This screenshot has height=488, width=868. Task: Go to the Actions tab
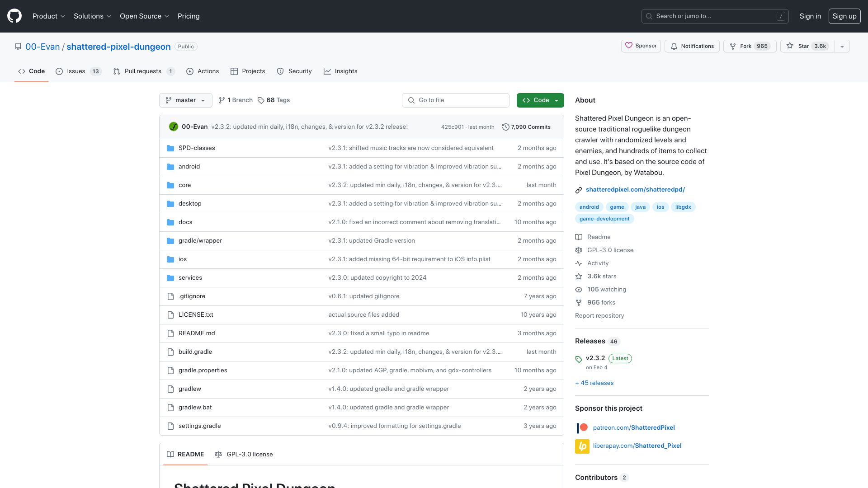[x=203, y=71]
